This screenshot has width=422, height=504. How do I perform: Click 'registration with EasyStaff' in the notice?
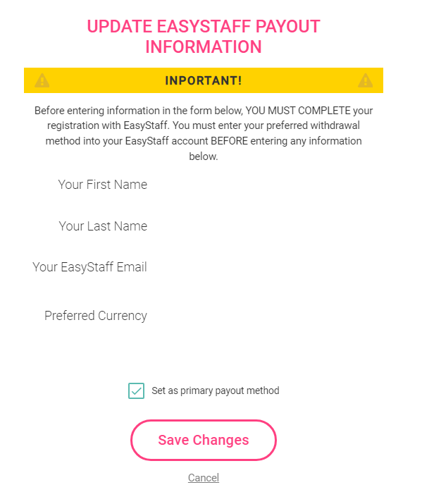coord(108,125)
